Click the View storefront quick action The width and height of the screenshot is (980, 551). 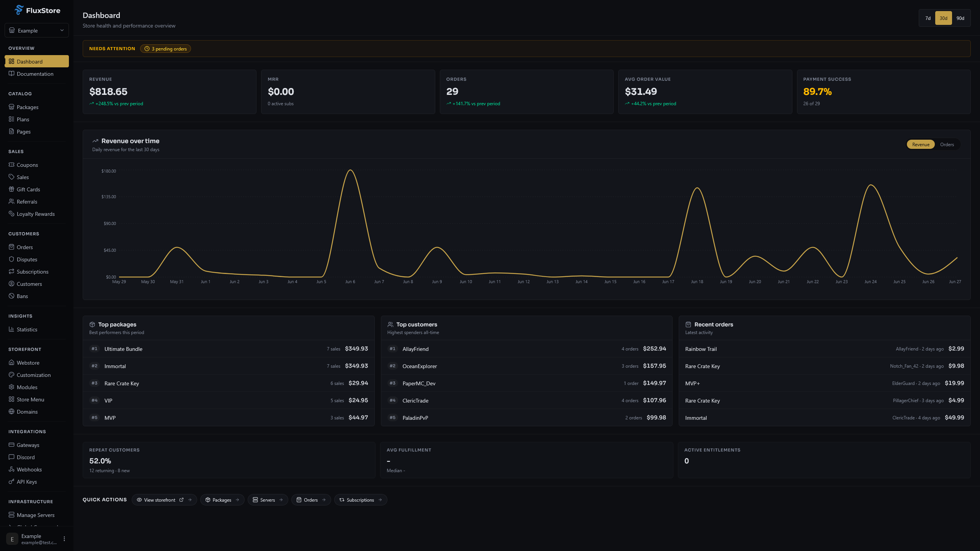[x=164, y=500]
